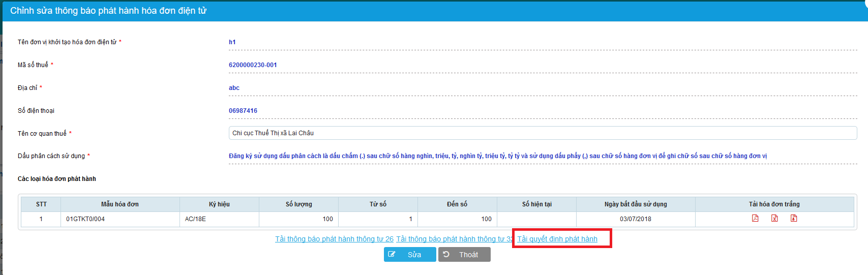This screenshot has height=275, width=868.
Task: Select the 01GTKT0/004 invoice template cell
Action: tap(85, 219)
